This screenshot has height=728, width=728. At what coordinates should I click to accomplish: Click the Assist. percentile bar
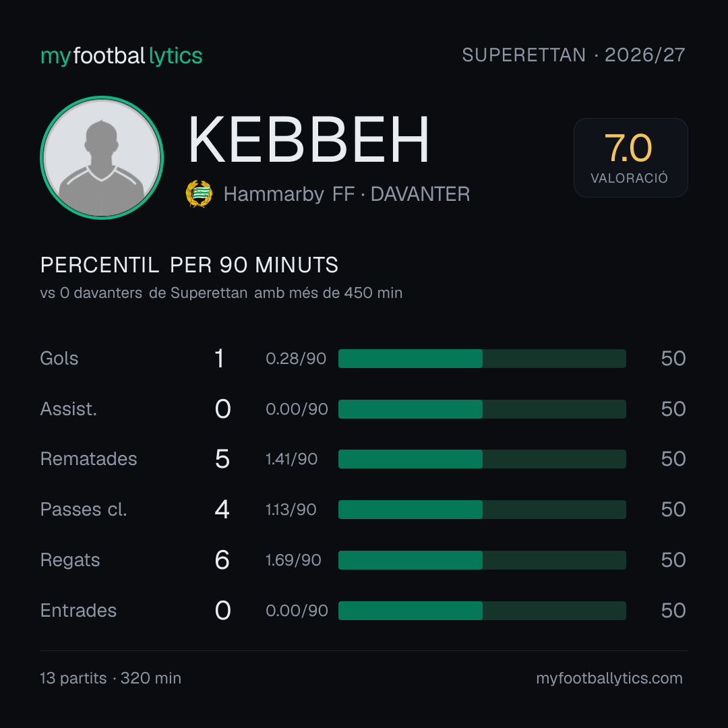pos(482,409)
